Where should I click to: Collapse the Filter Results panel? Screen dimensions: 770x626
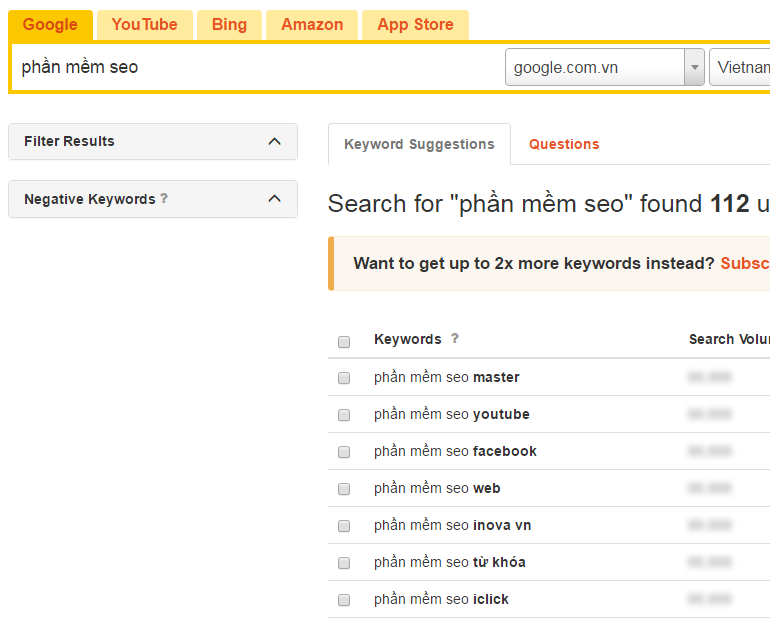click(274, 141)
